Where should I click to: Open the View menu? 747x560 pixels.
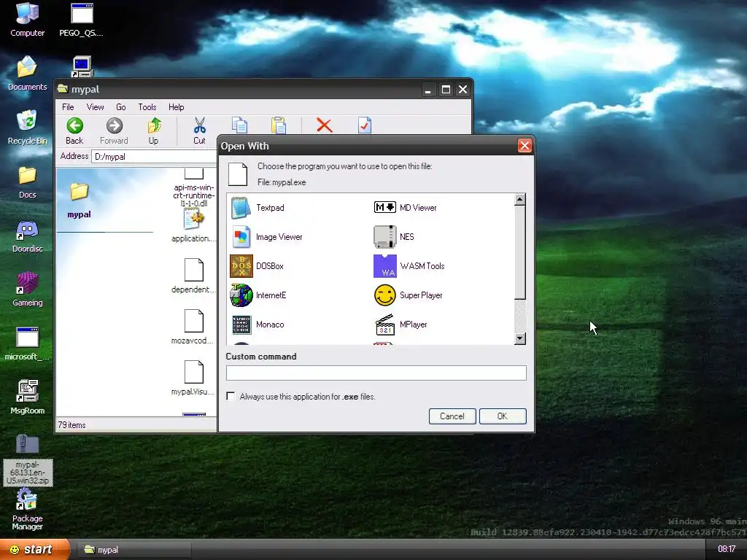[96, 107]
